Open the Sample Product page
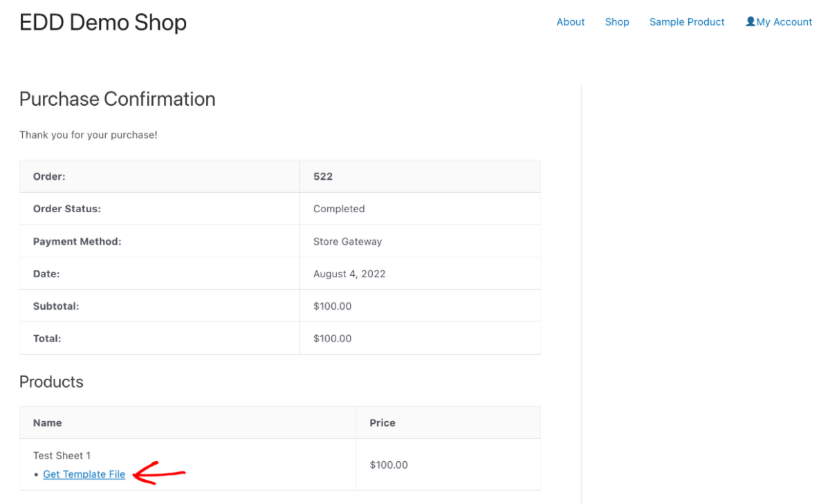The height and width of the screenshot is (504, 830). click(687, 22)
